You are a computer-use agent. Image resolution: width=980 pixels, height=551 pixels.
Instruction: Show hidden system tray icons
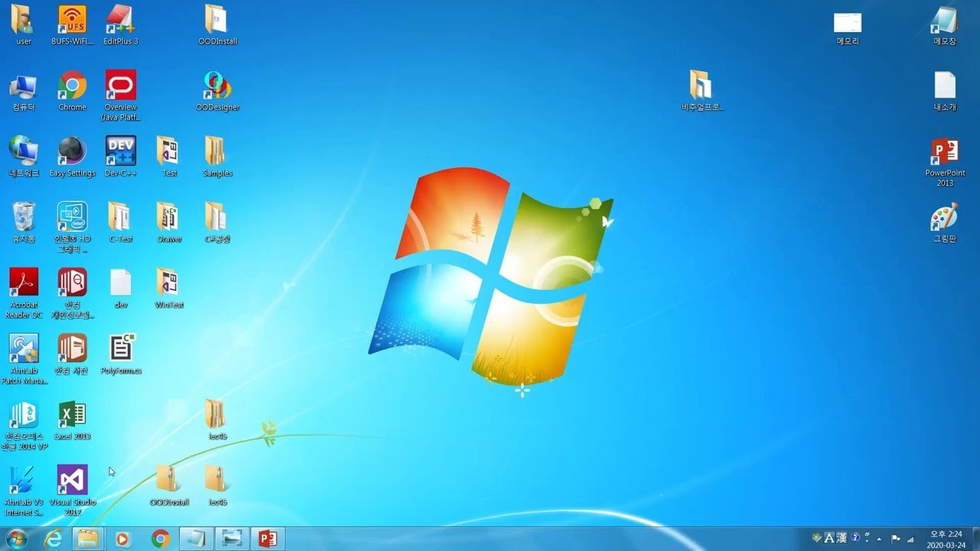tap(879, 539)
